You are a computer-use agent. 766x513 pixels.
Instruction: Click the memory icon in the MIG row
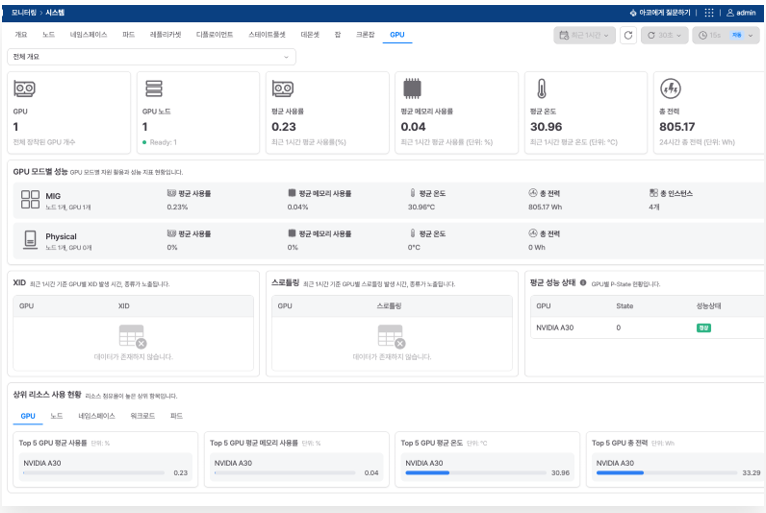[292, 193]
